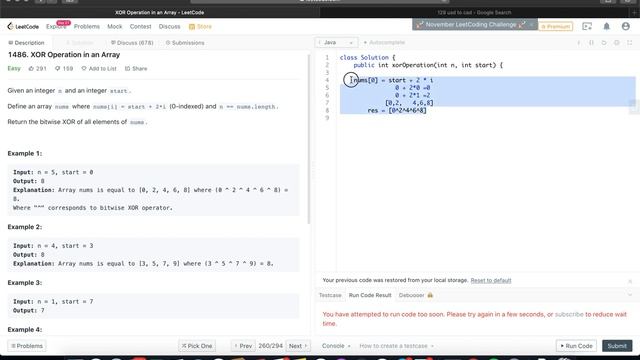Image resolution: width=640 pixels, height=360 pixels.
Task: Click the Easy difficulty label
Action: [14, 68]
